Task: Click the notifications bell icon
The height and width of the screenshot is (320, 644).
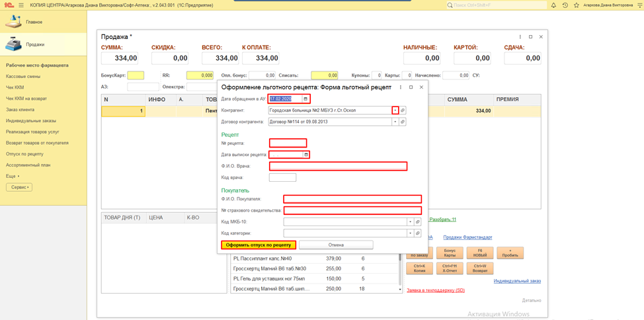Action: pyautogui.click(x=553, y=5)
